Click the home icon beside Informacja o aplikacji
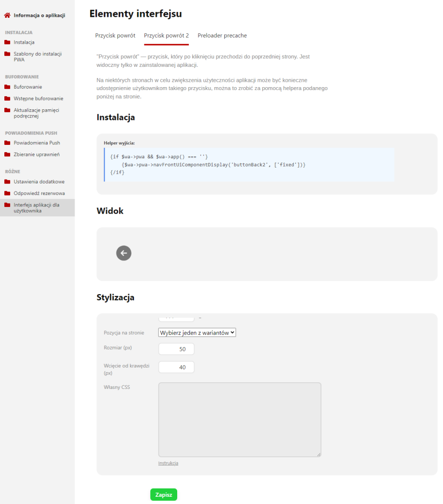 tap(7, 15)
